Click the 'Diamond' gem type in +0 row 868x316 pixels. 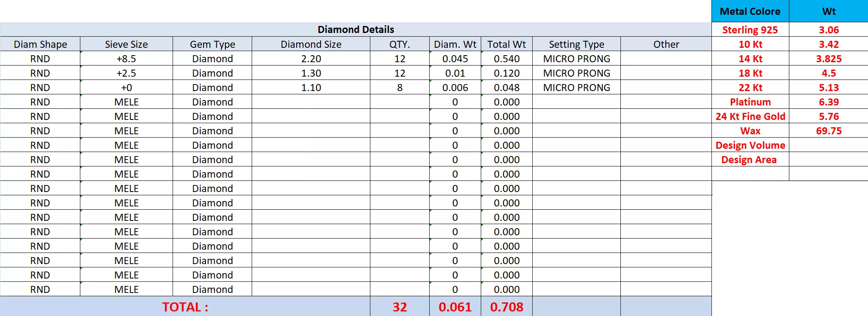(213, 87)
